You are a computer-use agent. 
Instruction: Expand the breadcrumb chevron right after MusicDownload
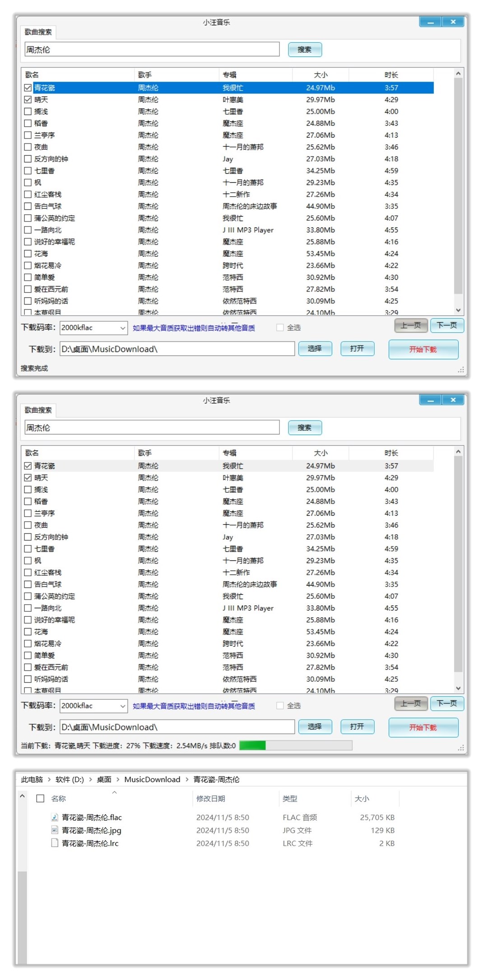pos(187,779)
